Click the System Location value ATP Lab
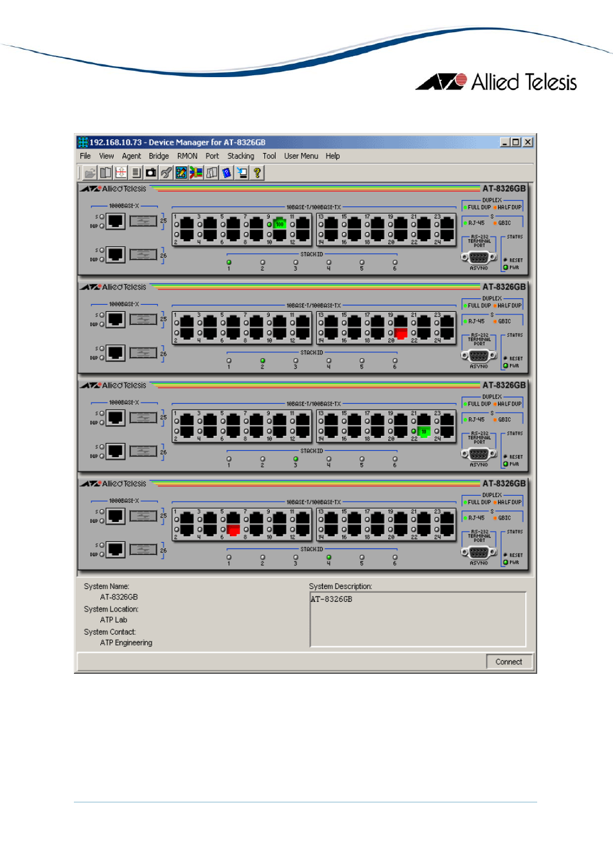 coord(114,620)
